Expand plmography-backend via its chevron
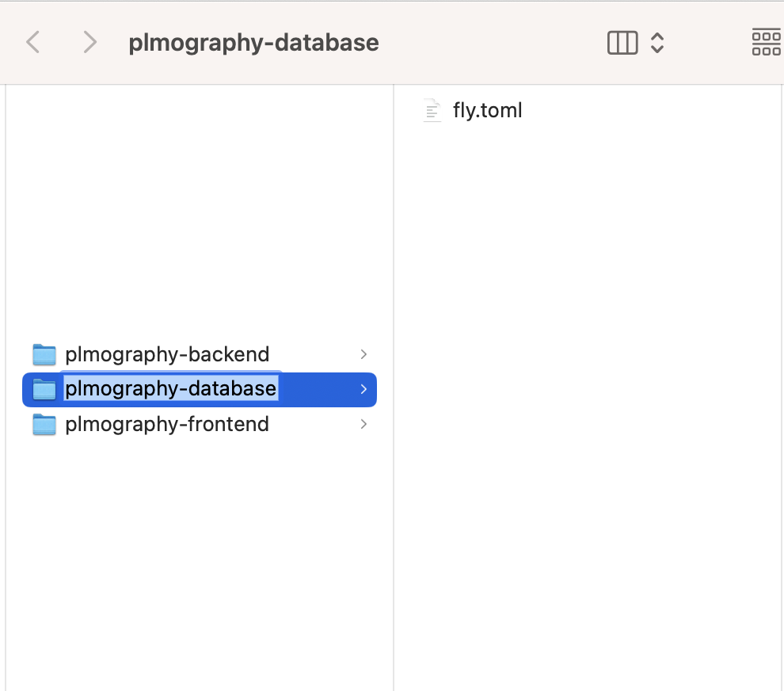The height and width of the screenshot is (691, 784). click(x=363, y=354)
